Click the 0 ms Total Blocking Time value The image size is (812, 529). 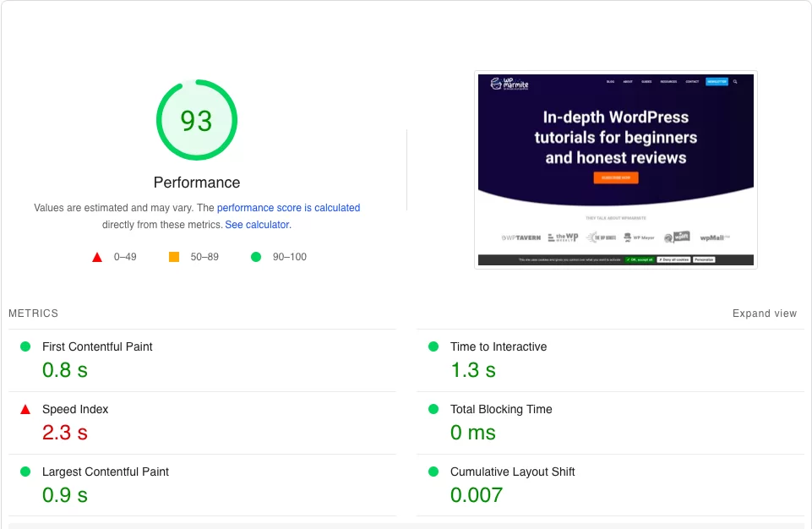[x=473, y=433]
